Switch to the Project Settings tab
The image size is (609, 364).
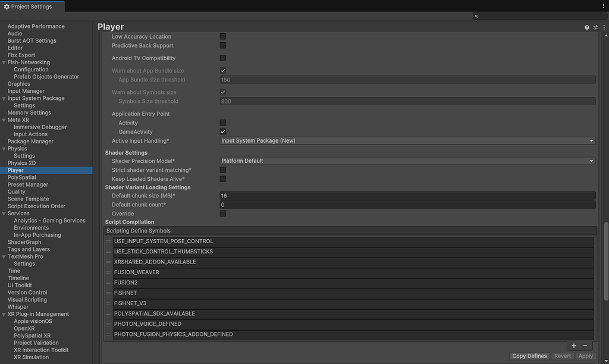click(x=33, y=6)
